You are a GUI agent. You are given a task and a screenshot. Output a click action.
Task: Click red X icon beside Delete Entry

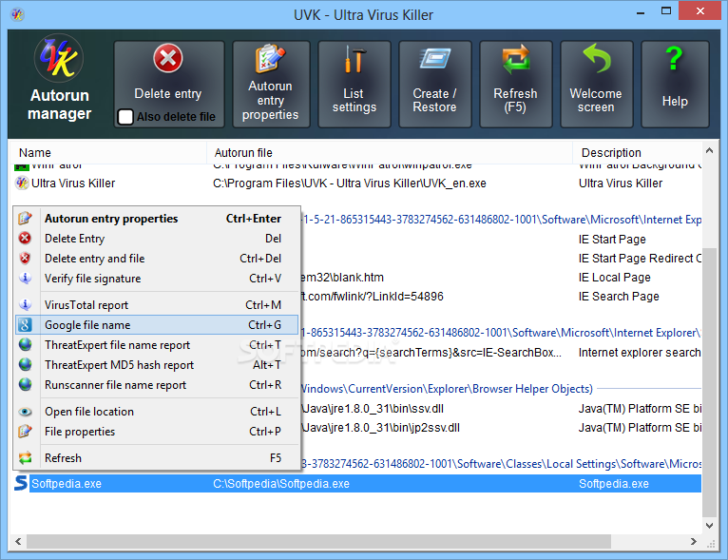(x=25, y=239)
